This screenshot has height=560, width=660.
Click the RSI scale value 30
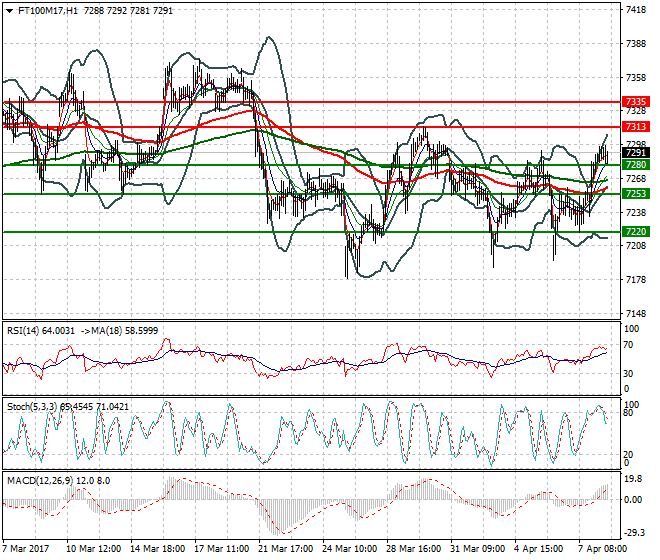click(x=628, y=373)
